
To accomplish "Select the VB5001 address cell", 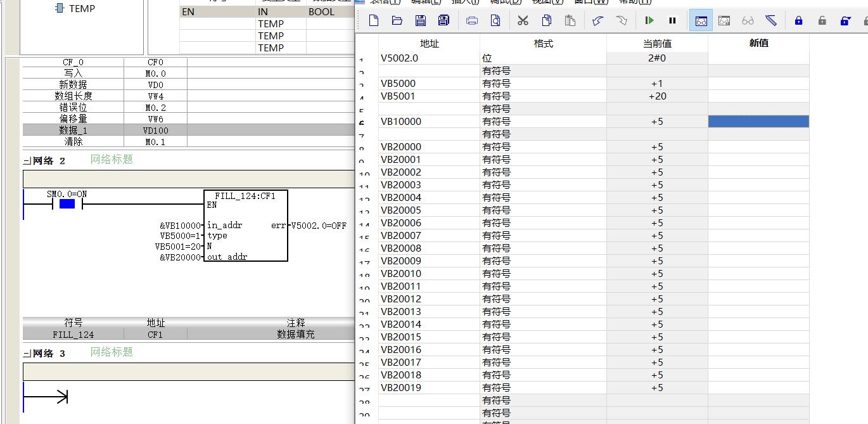I will tap(430, 96).
